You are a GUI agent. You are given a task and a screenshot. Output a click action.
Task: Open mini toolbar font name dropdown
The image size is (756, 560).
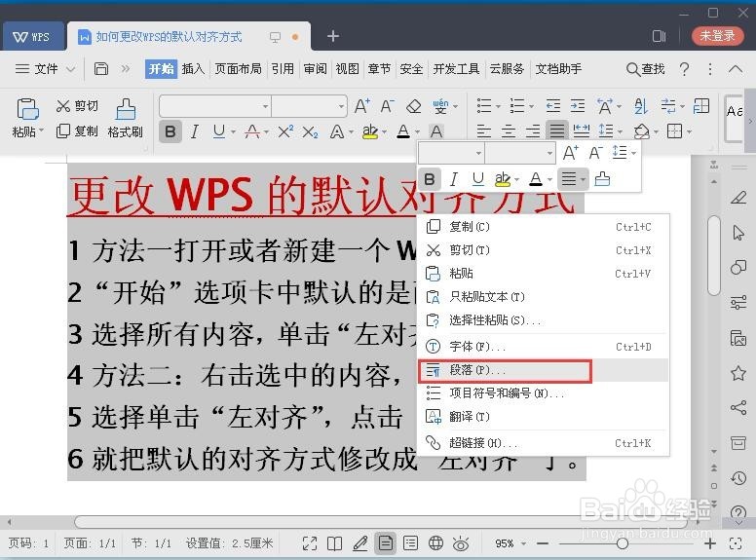pos(478,153)
